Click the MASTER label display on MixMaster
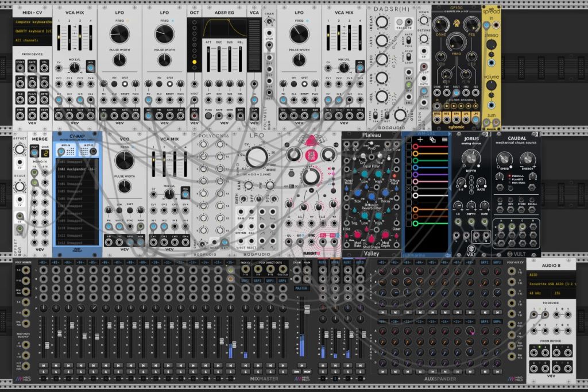 click(302, 289)
